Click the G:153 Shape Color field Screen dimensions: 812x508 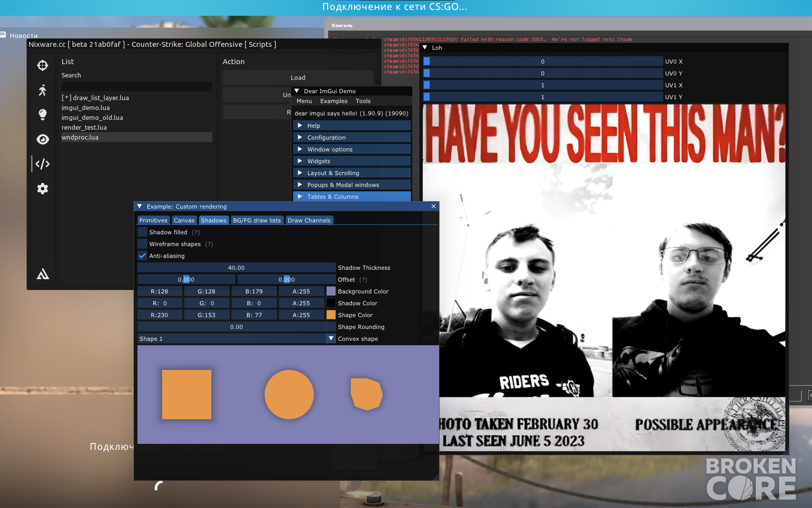click(x=206, y=315)
